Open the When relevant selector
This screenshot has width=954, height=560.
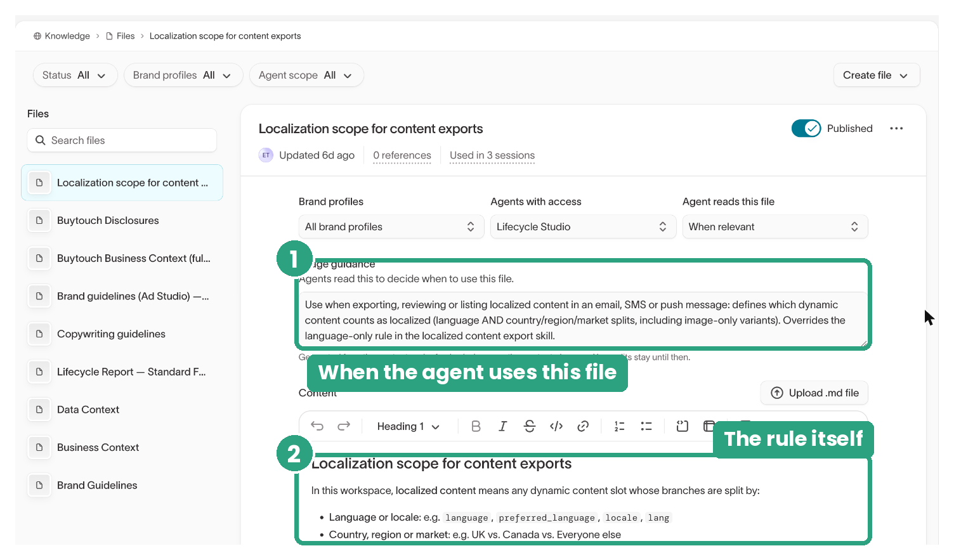coord(775,226)
